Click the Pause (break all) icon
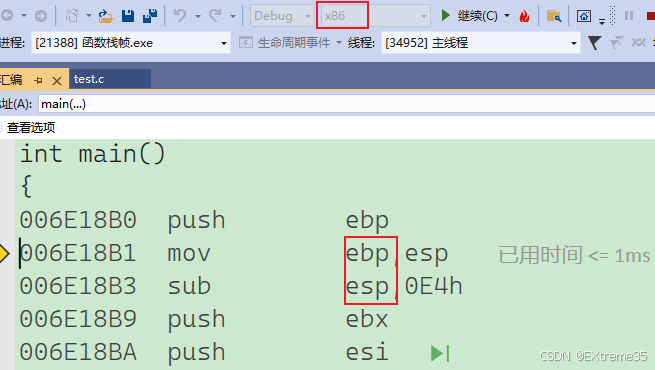This screenshot has width=655, height=370. click(629, 16)
